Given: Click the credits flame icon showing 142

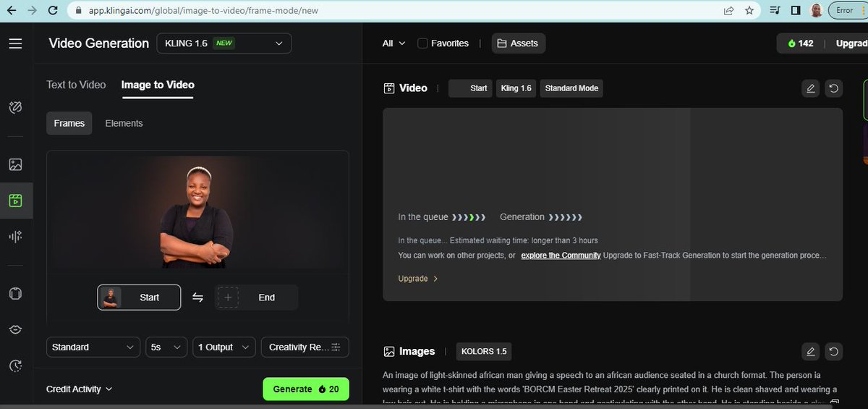Looking at the screenshot, I should [x=792, y=43].
